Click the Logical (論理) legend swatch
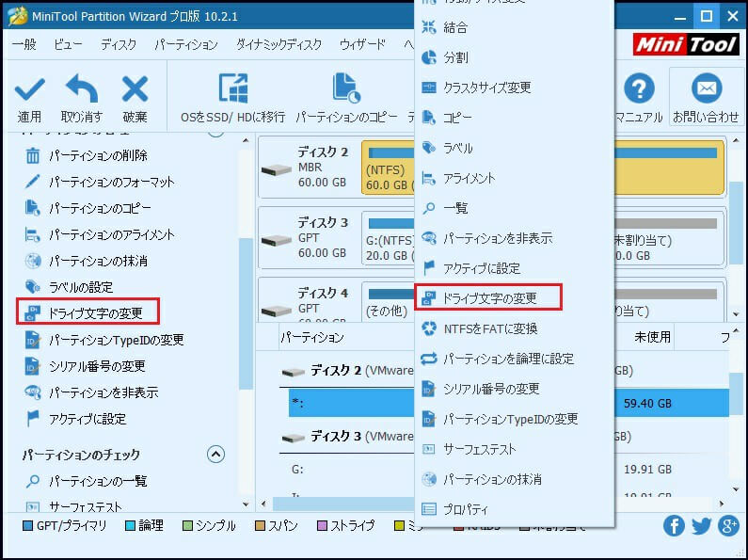The image size is (748, 560). [x=130, y=526]
